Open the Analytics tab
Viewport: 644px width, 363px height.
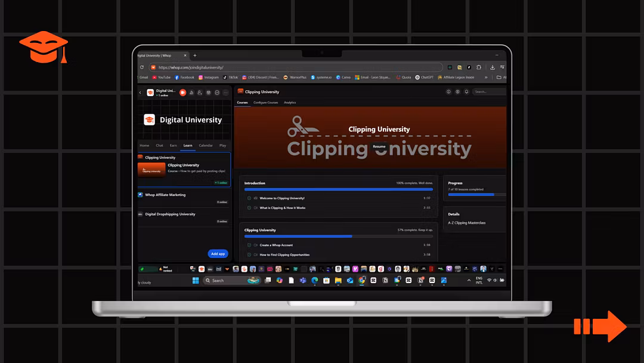(x=290, y=102)
